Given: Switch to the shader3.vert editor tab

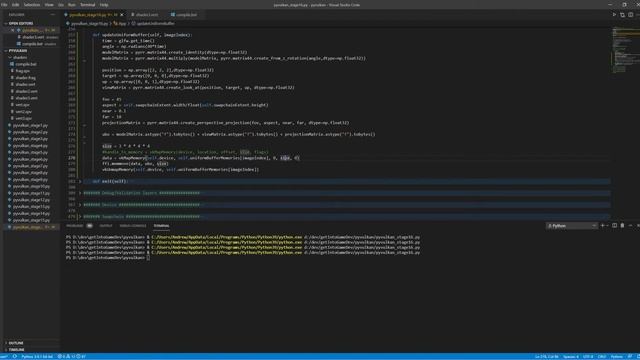Looking at the screenshot, I should pos(147,15).
